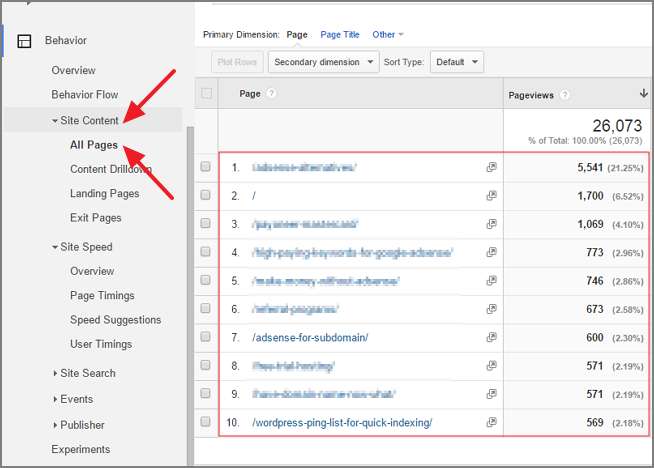
Task: Open Exit Pages report
Action: [x=96, y=218]
